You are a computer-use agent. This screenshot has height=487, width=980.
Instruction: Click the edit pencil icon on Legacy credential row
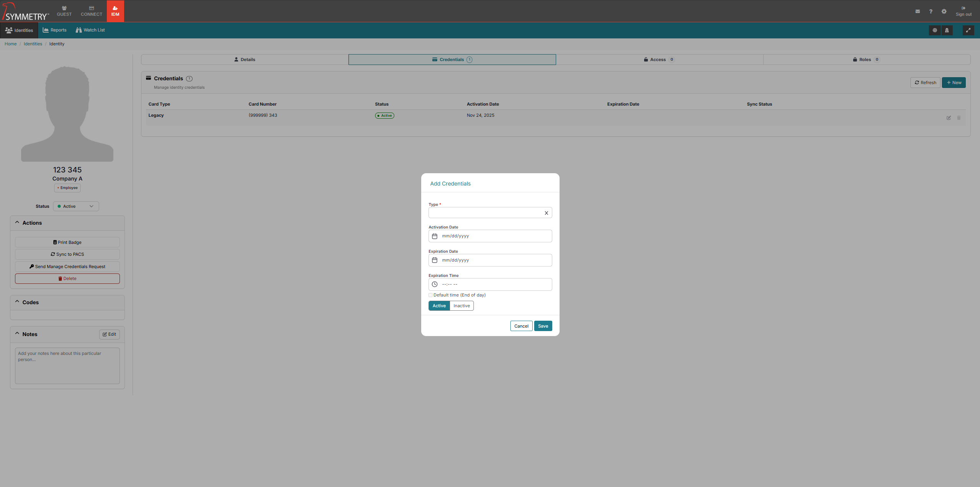pos(948,118)
